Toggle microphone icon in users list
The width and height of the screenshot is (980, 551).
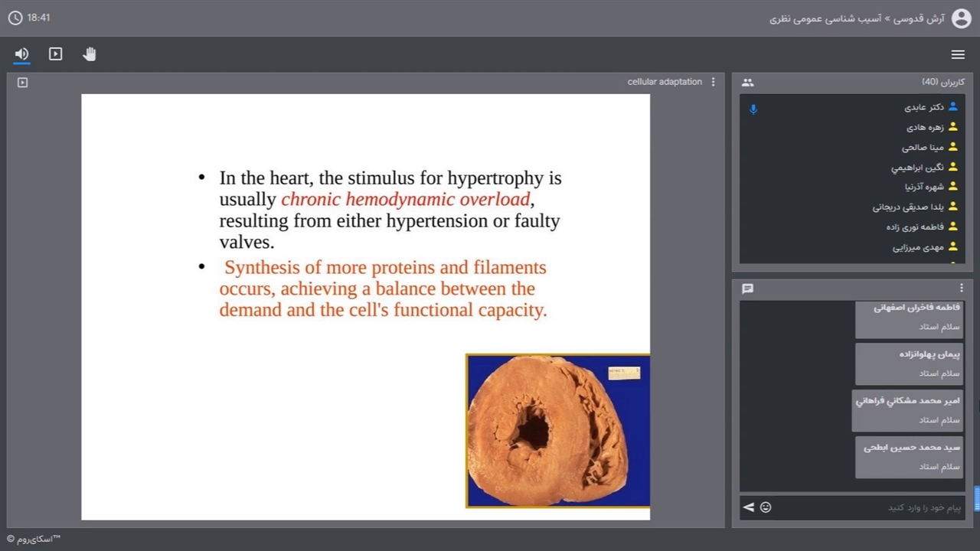coord(753,109)
